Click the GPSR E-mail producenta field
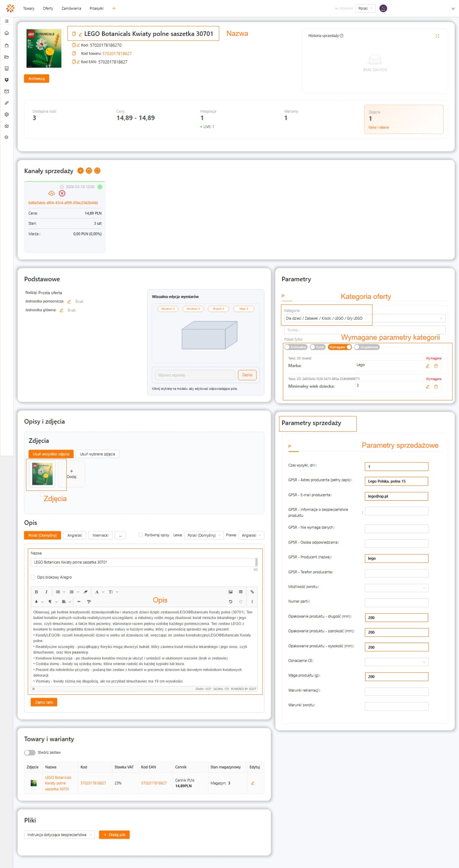Image resolution: width=459 pixels, height=868 pixels. click(x=396, y=496)
